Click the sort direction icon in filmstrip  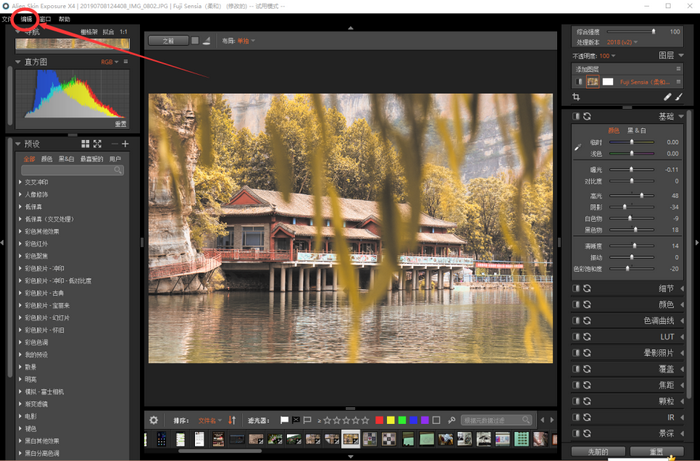(x=232, y=420)
